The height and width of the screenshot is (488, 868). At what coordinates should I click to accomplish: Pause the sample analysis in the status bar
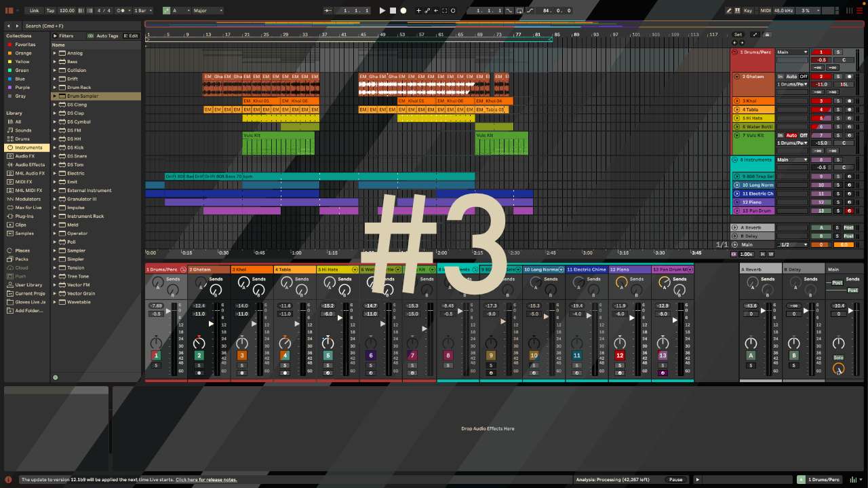point(676,479)
